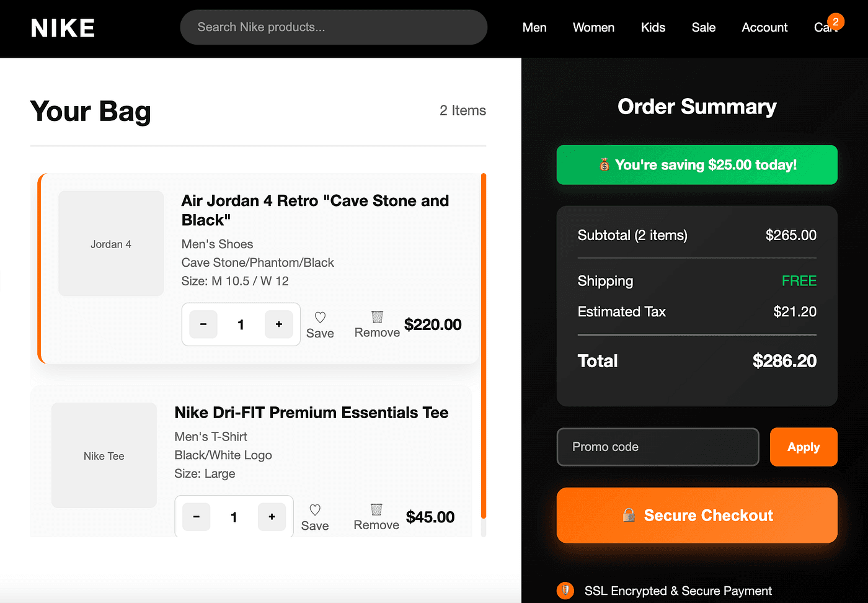The width and height of the screenshot is (868, 603).
Task: Click the SSL shield security icon
Action: click(x=565, y=591)
